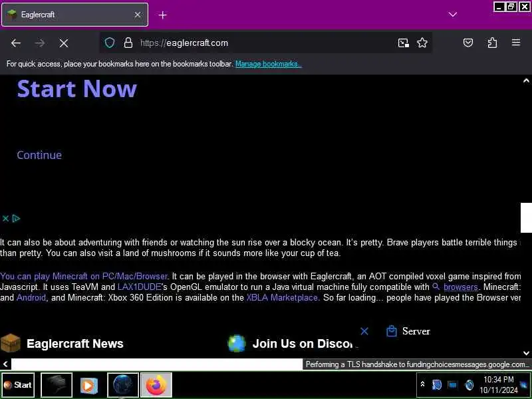Open a new tab with the plus button

click(x=162, y=15)
